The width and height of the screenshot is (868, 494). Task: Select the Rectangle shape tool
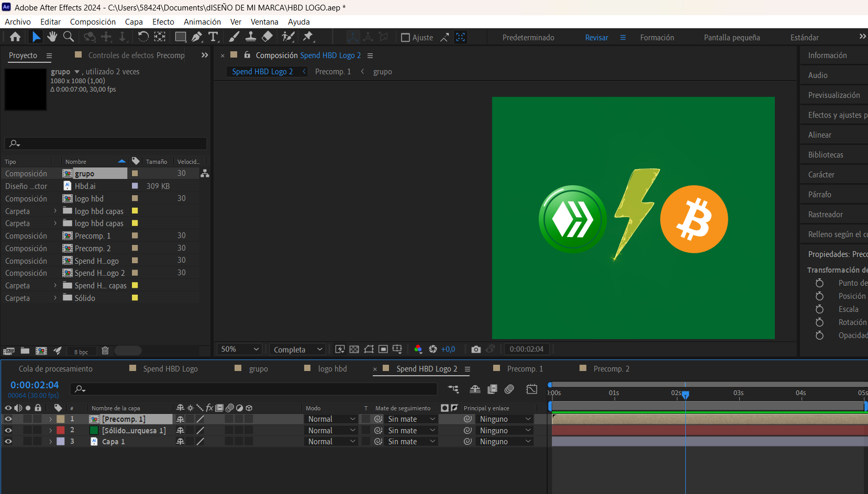tap(180, 37)
